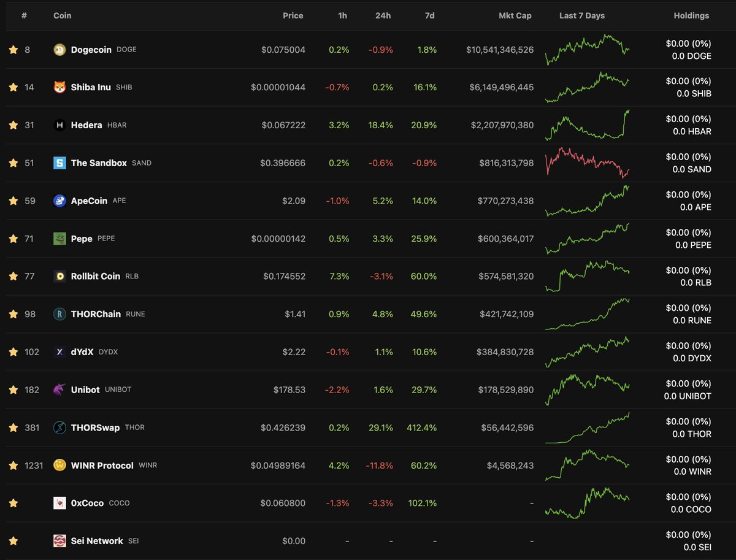Screen dimensions: 736x560
Task: Click Dogecoin's 7-day sparkline chart
Action: click(587, 50)
